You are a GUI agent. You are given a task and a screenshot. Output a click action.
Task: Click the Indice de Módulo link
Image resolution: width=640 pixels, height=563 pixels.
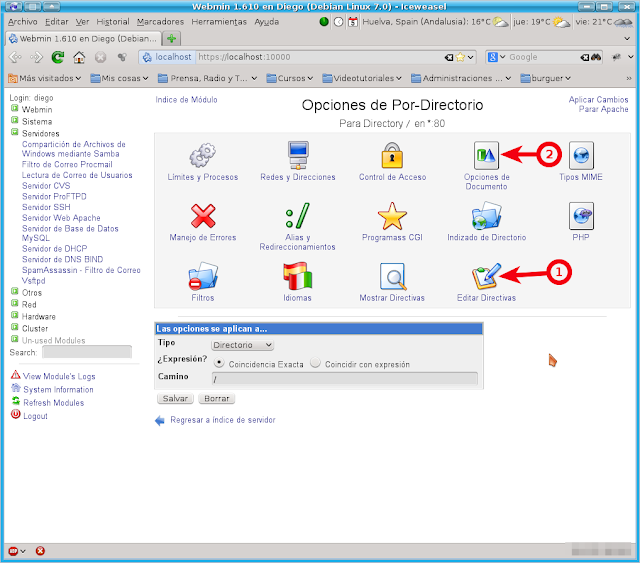tap(186, 100)
